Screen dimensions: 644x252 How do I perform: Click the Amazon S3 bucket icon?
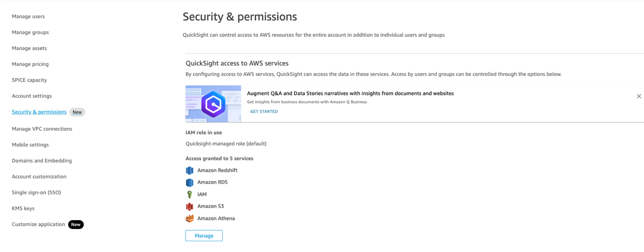click(189, 206)
